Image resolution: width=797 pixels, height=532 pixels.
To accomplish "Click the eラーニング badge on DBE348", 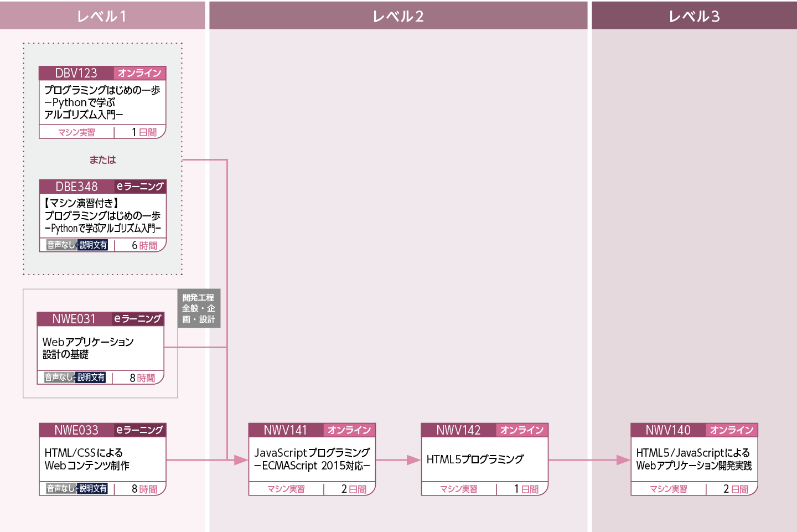I will [x=140, y=187].
